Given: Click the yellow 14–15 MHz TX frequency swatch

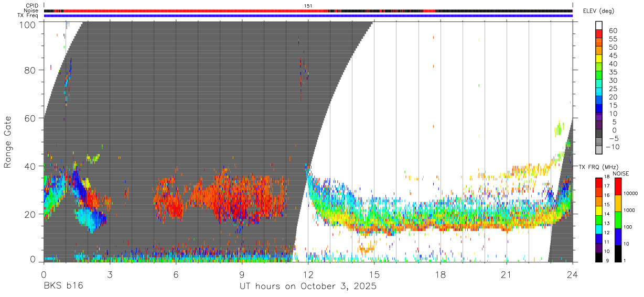Looking at the screenshot, I should pos(599,210).
